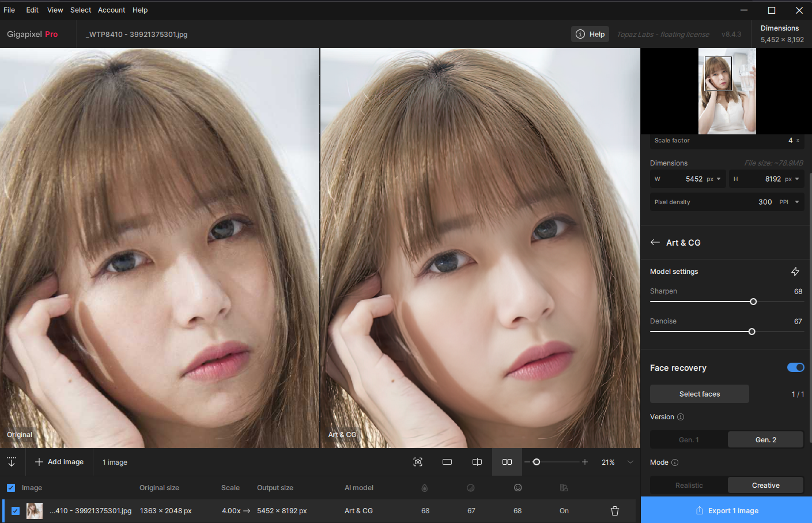812x523 pixels.
Task: Switch to split view mode
Action: pyautogui.click(x=477, y=462)
